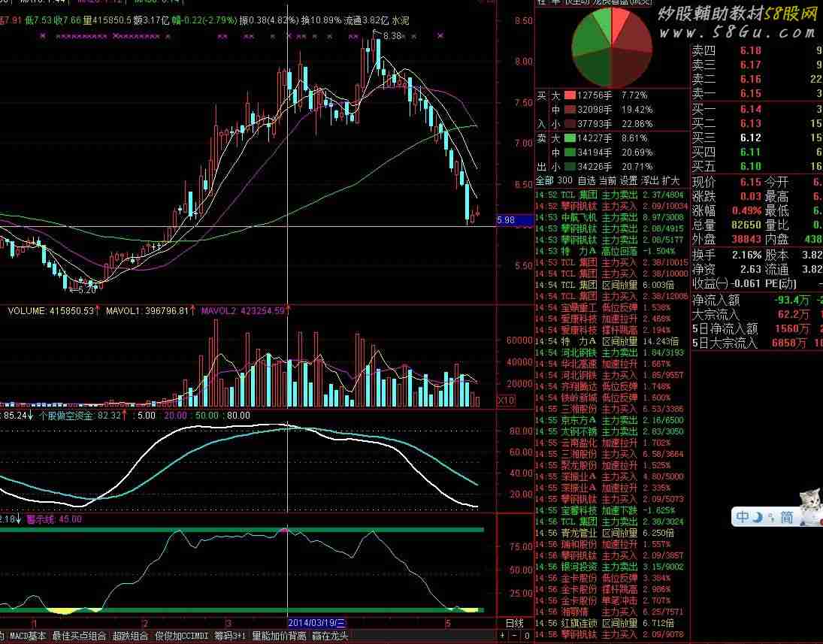Click 浮出 to float the alert panel
Viewport: 823px width, 644px height.
pyautogui.click(x=650, y=180)
